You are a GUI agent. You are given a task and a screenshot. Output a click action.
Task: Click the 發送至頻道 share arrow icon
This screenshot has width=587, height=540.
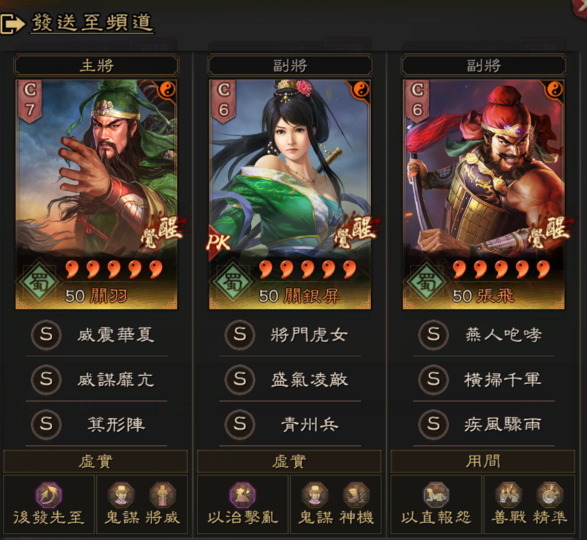[x=12, y=24]
